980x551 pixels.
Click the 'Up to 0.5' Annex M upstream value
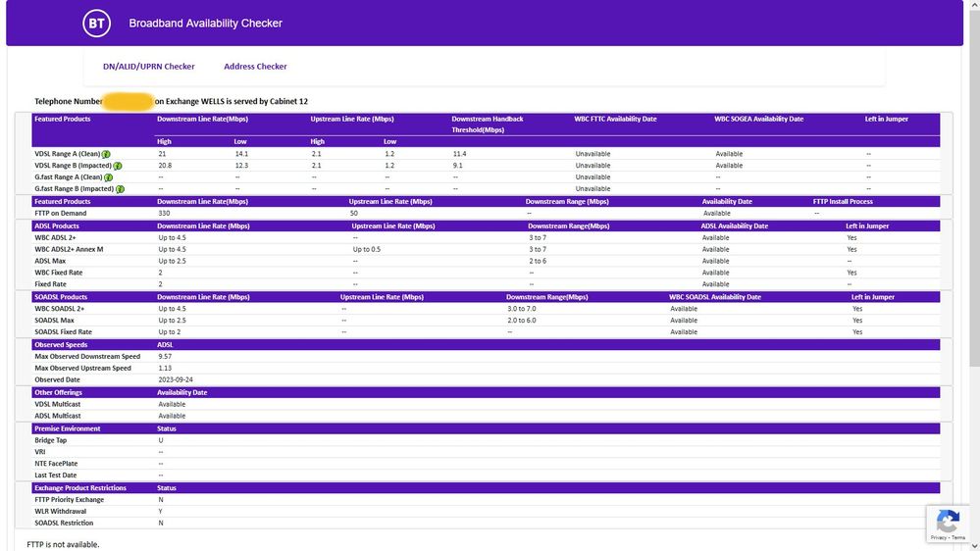point(366,249)
